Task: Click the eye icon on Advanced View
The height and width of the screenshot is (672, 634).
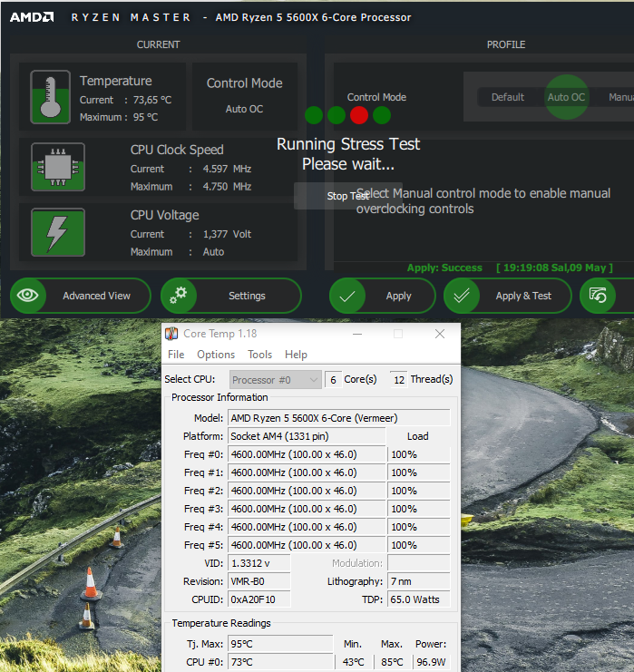Action: pyautogui.click(x=28, y=296)
